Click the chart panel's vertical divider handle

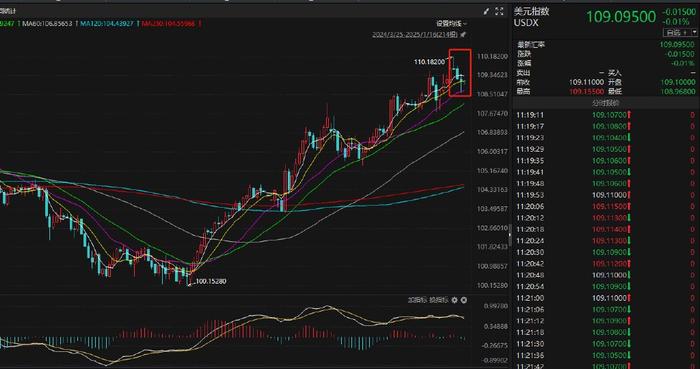(510, 232)
